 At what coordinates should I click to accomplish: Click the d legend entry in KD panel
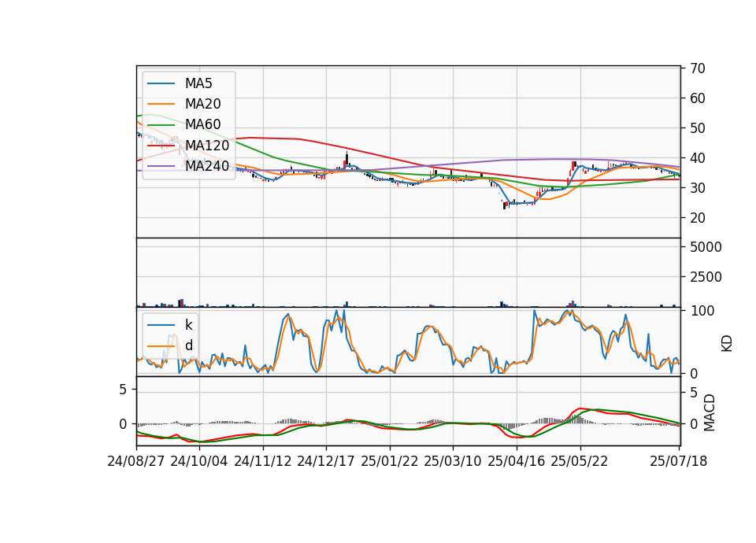(188, 345)
